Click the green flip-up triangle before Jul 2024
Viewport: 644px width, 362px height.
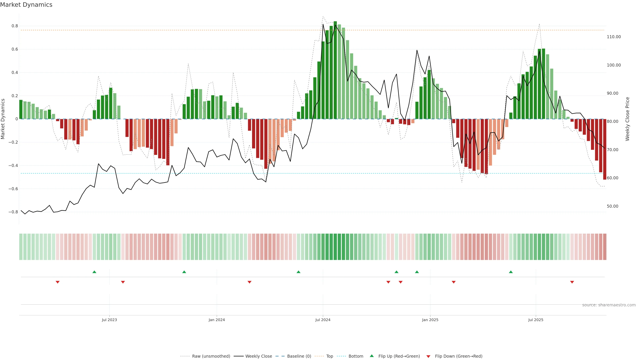298,272
